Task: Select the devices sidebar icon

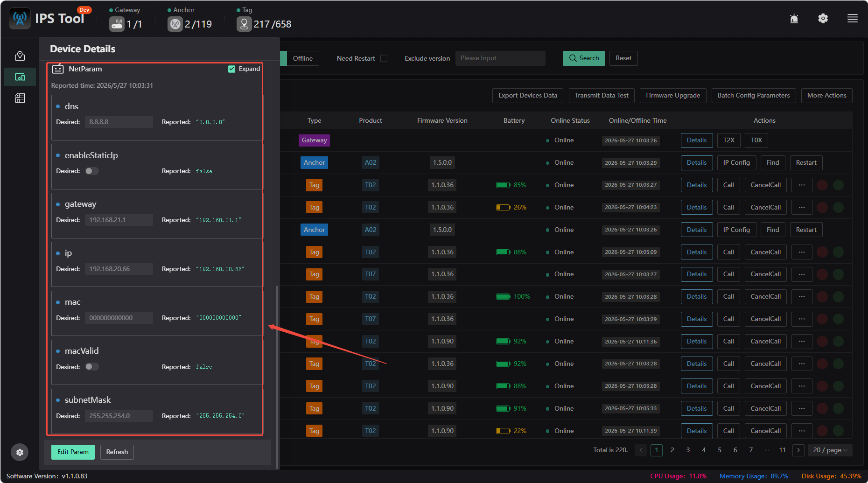Action: tap(20, 77)
